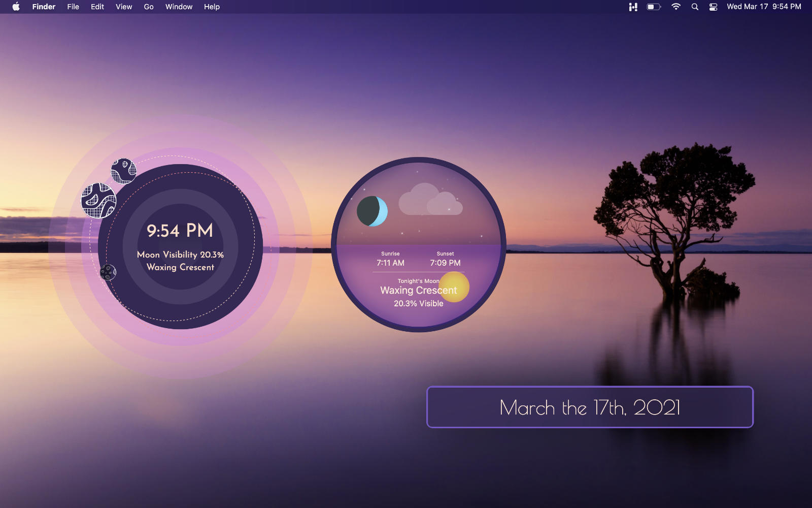
Task: Open the View menu
Action: click(124, 7)
